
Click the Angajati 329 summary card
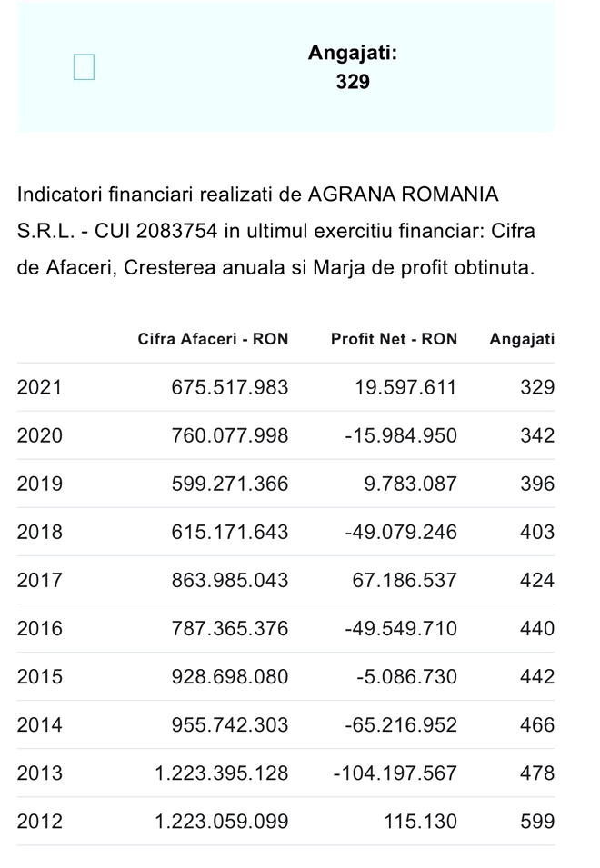coord(285,66)
